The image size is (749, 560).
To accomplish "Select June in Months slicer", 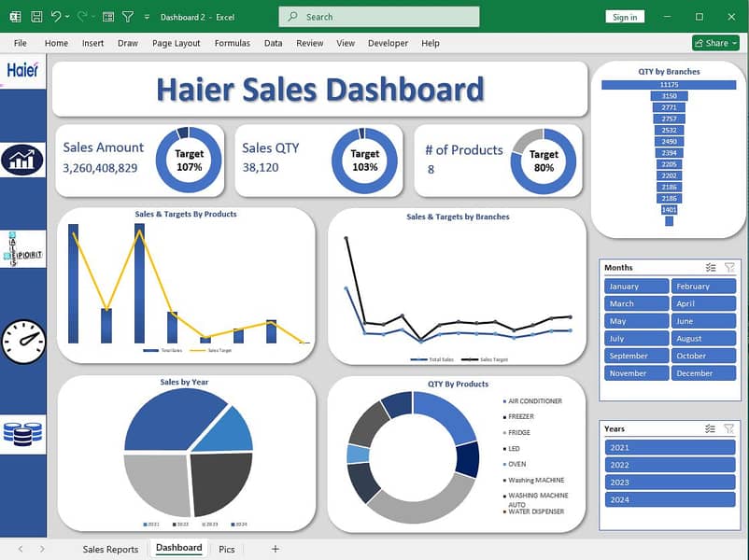I will pyautogui.click(x=703, y=321).
